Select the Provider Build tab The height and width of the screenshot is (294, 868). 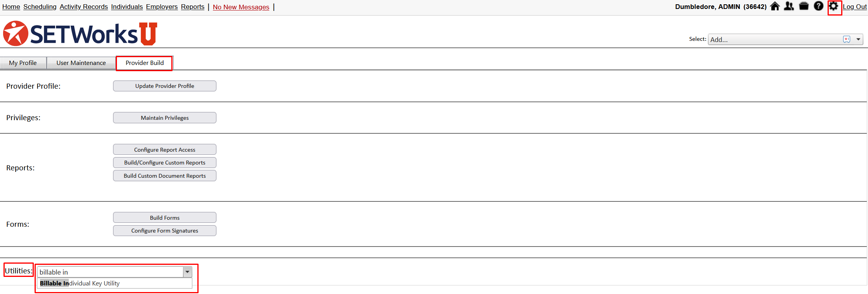pos(145,63)
